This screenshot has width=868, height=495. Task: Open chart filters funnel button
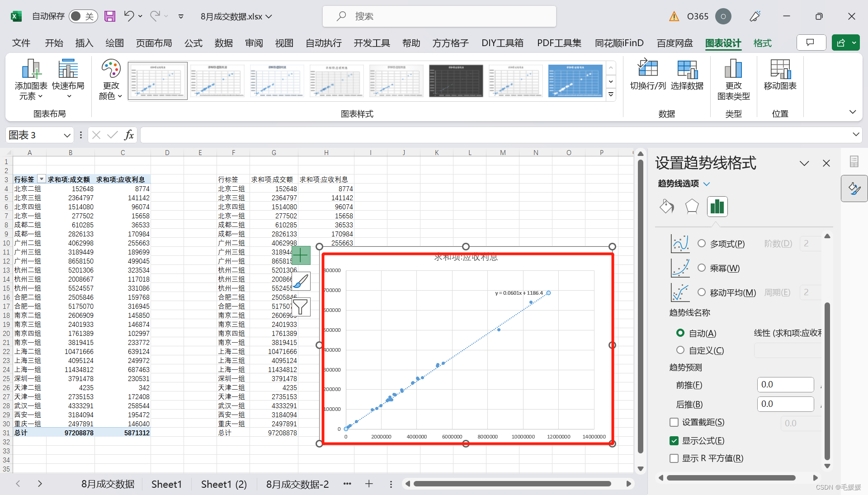(x=301, y=307)
